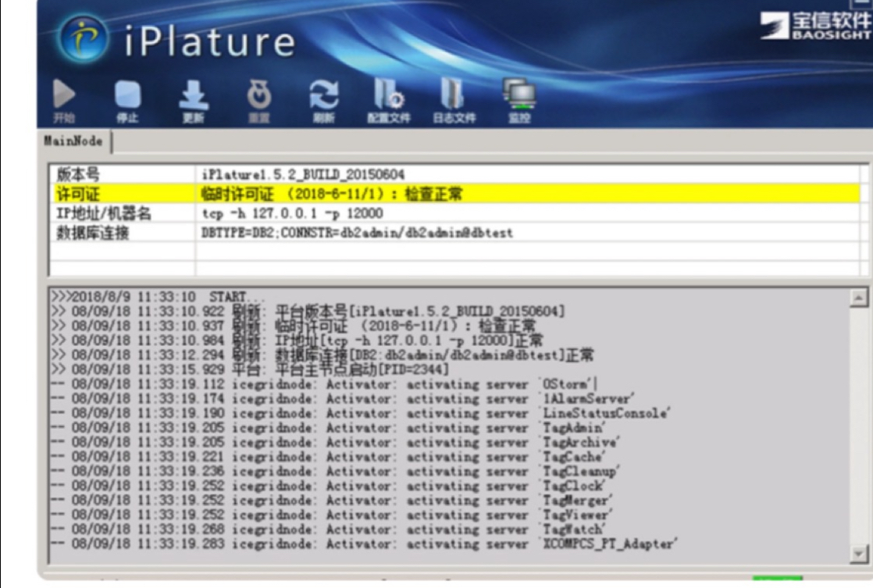This screenshot has height=588, width=873.
Task: Select the 数据库连接 row label
Action: pyautogui.click(x=93, y=233)
